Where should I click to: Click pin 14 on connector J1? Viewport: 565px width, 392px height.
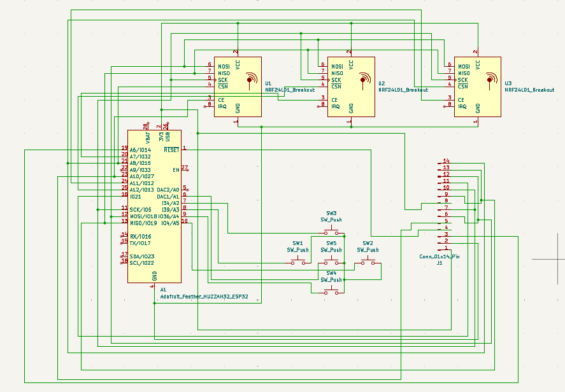[445, 162]
